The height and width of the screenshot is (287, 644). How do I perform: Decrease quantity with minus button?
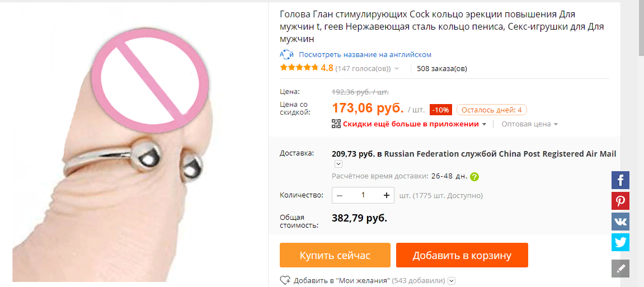tap(340, 195)
